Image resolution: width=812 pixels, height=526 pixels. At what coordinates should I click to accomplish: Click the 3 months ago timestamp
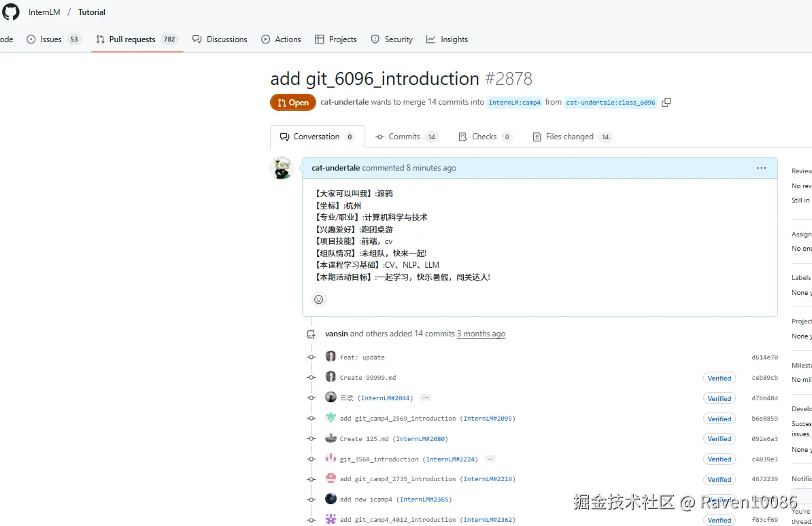pyautogui.click(x=481, y=334)
